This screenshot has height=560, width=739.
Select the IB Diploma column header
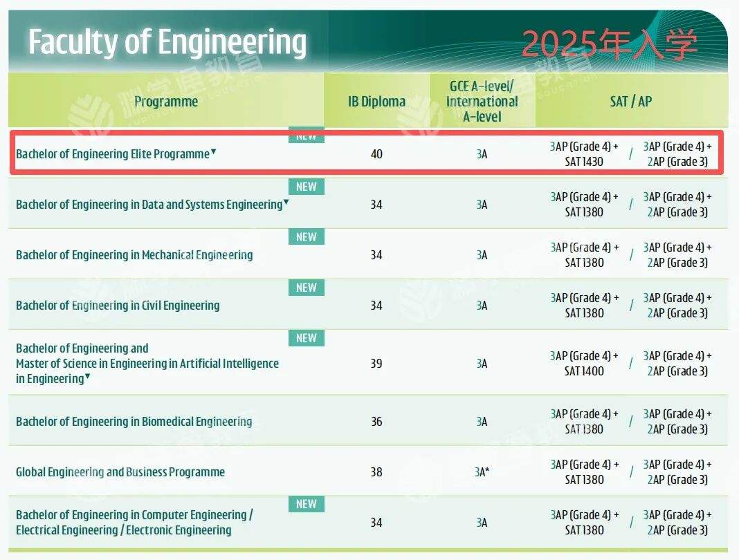[x=376, y=102]
